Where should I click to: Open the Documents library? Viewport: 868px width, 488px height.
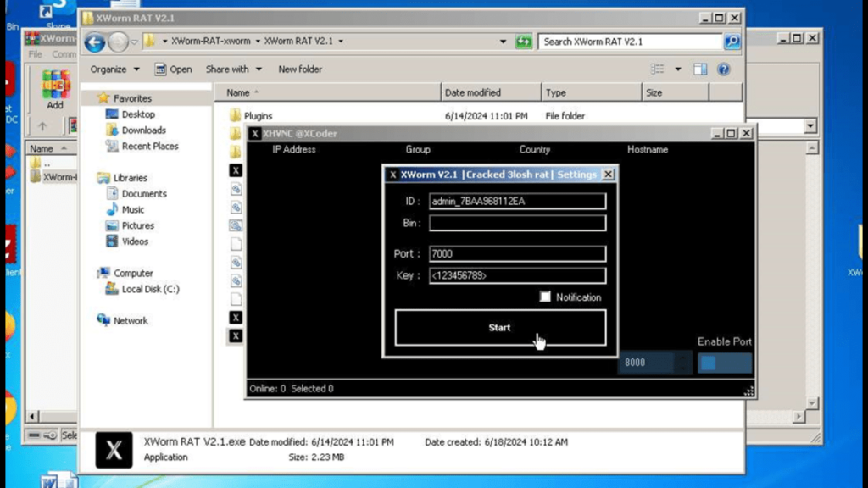tap(144, 194)
